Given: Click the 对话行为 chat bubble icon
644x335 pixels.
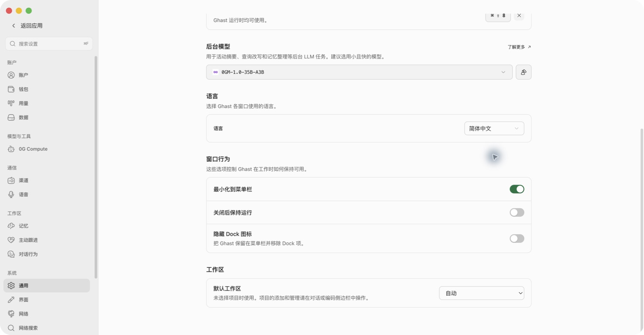Looking at the screenshot, I should click(x=11, y=254).
